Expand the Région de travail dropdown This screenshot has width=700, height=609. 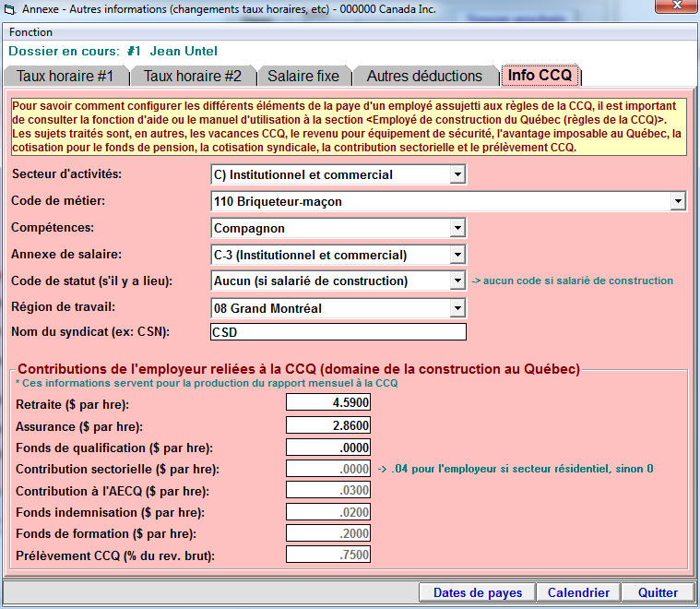click(x=457, y=308)
